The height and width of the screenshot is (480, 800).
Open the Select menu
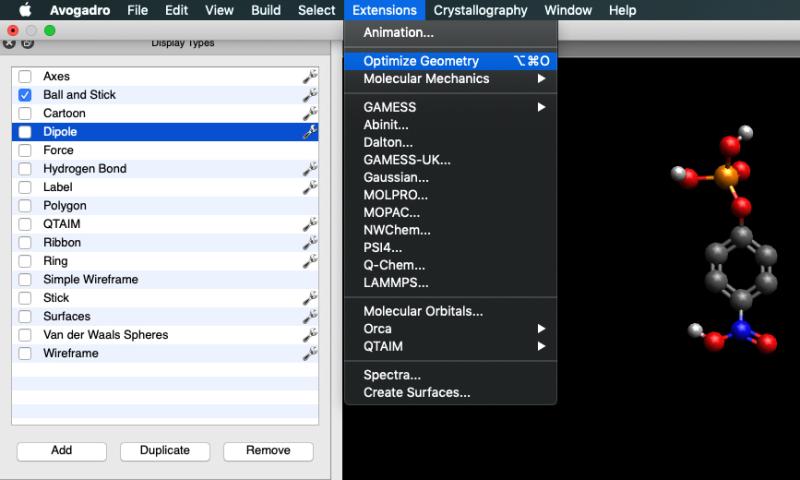[316, 10]
